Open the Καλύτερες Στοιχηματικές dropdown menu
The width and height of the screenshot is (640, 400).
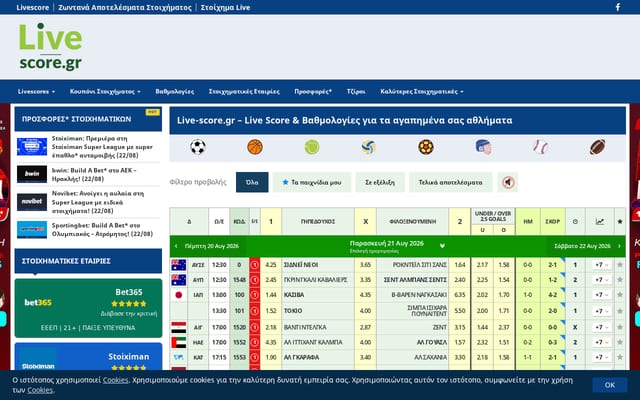(422, 91)
